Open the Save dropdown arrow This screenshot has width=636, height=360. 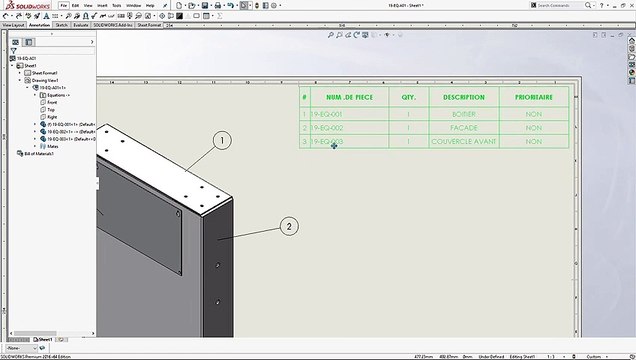pyautogui.click(x=210, y=6)
